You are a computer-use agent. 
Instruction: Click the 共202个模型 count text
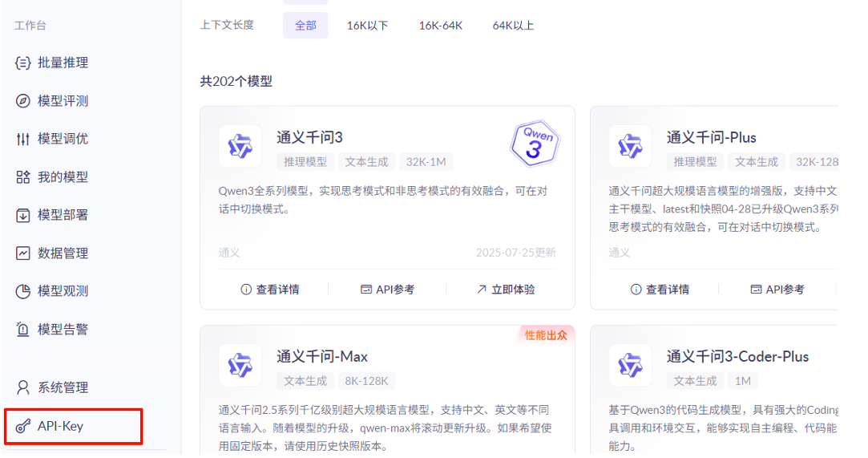236,81
